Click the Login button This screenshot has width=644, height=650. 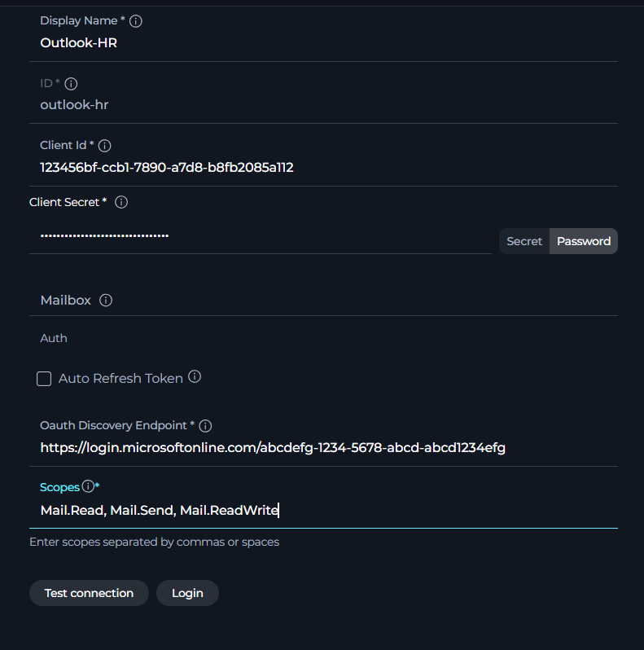click(x=187, y=593)
